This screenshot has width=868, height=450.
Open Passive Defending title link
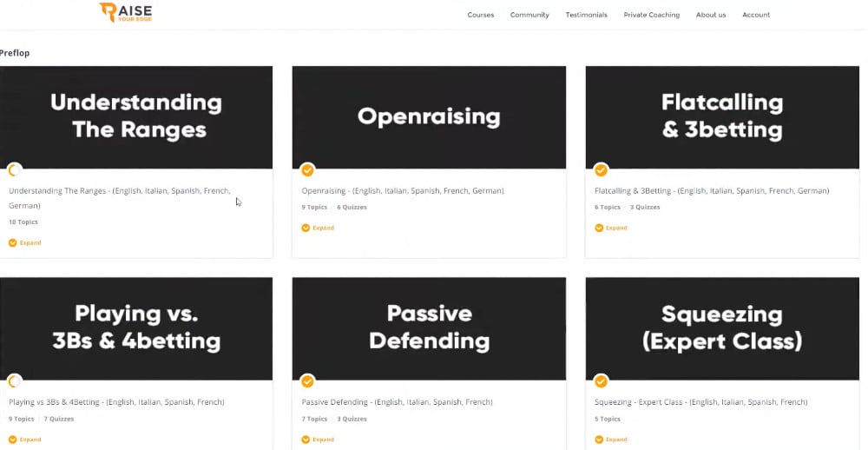pyautogui.click(x=397, y=402)
